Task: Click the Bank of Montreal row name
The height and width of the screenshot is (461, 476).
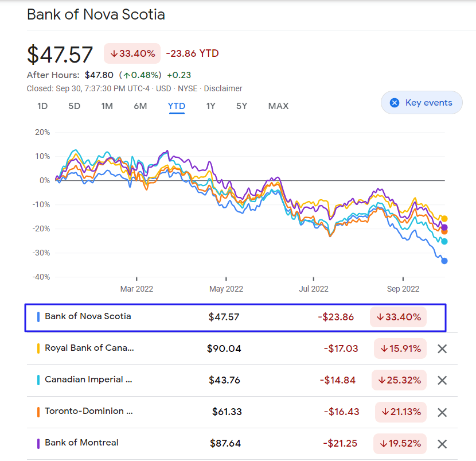Action: [81, 443]
